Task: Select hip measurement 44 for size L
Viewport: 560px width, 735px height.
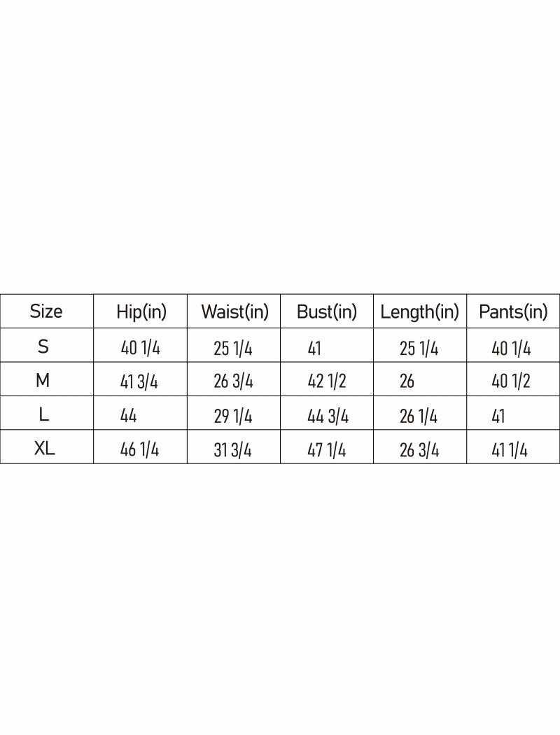Action: pos(128,416)
